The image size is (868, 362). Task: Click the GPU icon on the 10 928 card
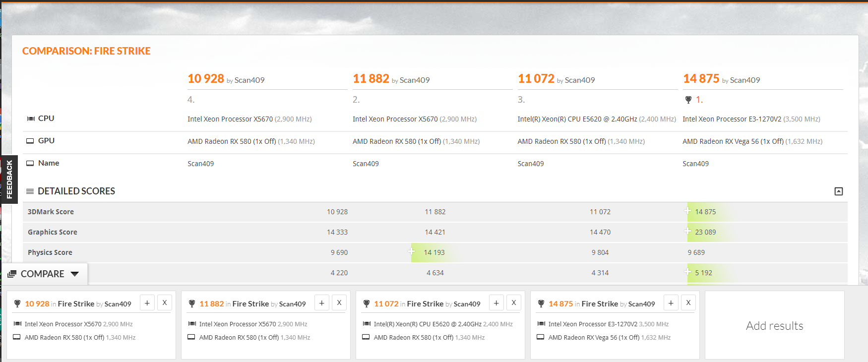(17, 337)
